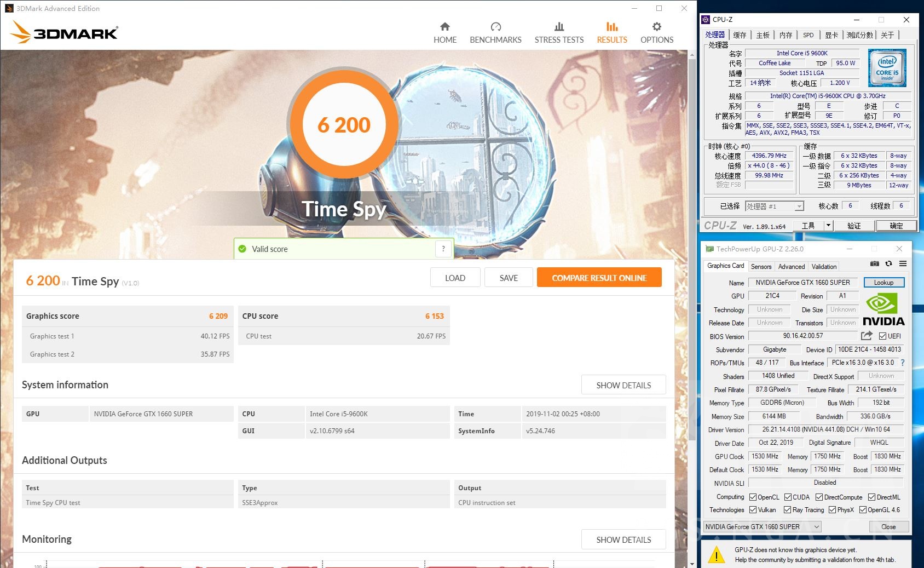
Task: Click the GPU-Z title bar app icon
Action: (709, 249)
